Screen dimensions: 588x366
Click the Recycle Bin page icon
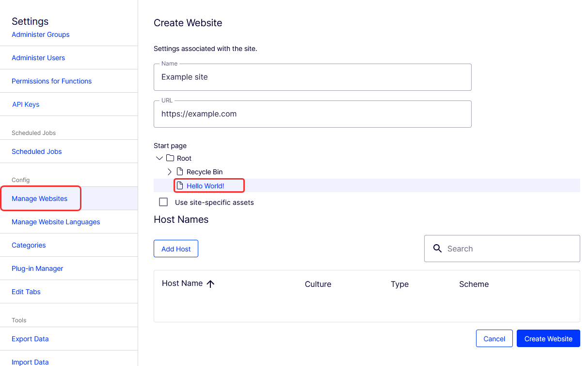point(180,172)
